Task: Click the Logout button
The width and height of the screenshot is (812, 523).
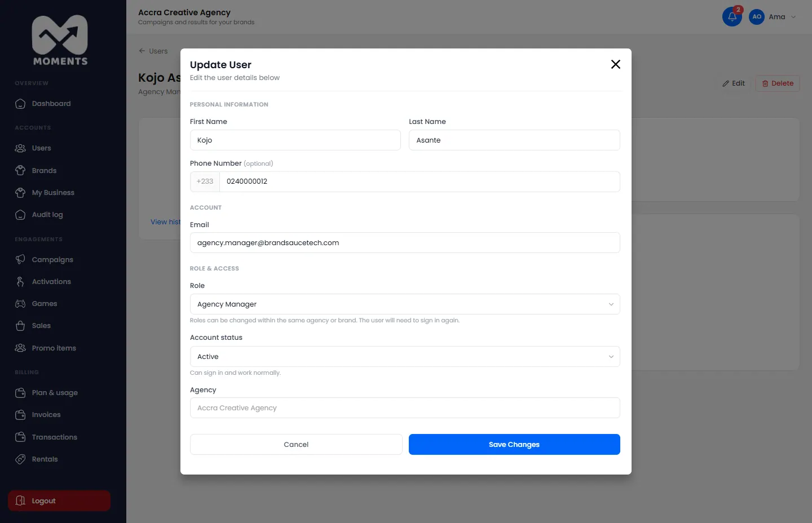Action: pos(59,501)
